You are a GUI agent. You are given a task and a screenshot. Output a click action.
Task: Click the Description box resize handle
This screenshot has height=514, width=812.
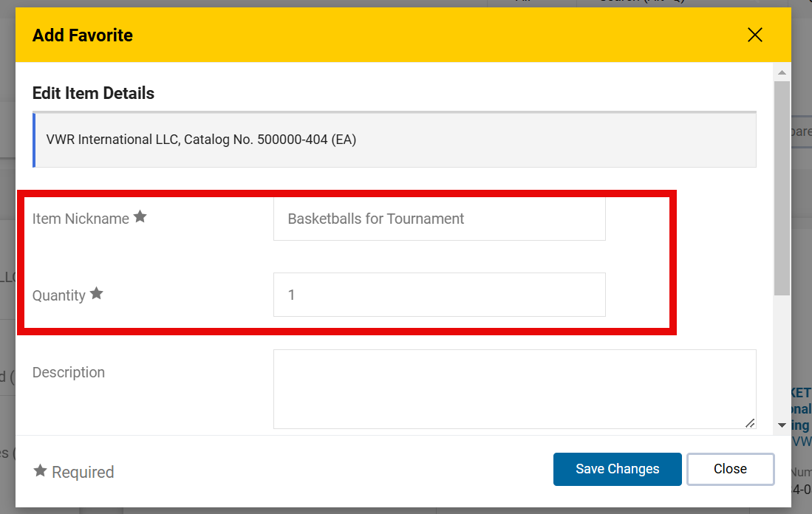click(749, 422)
